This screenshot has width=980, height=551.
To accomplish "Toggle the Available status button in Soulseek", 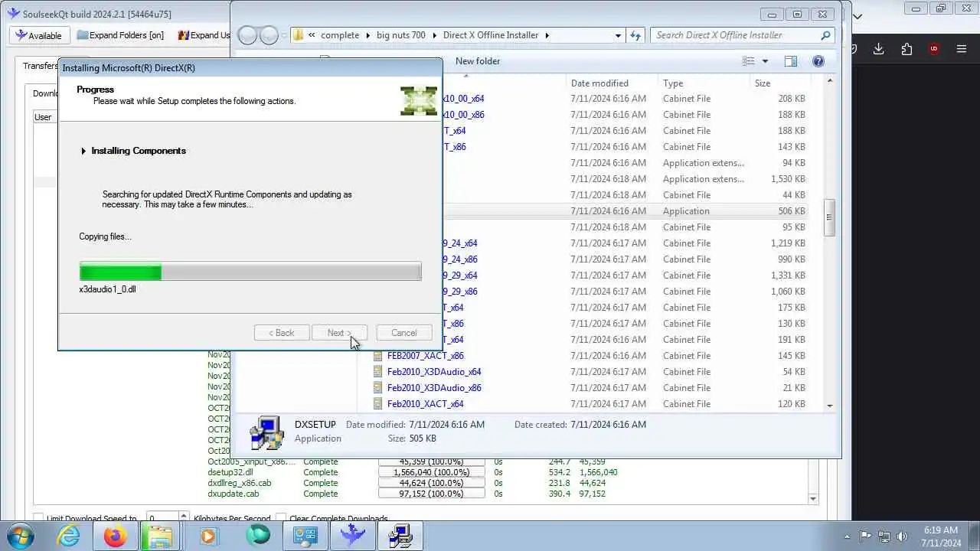I will 39,35.
